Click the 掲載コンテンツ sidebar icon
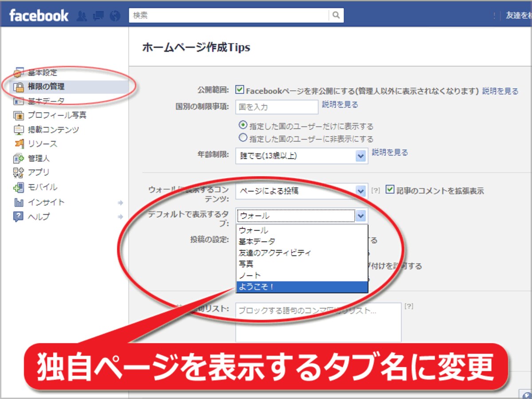This screenshot has height=399, width=532. click(18, 130)
